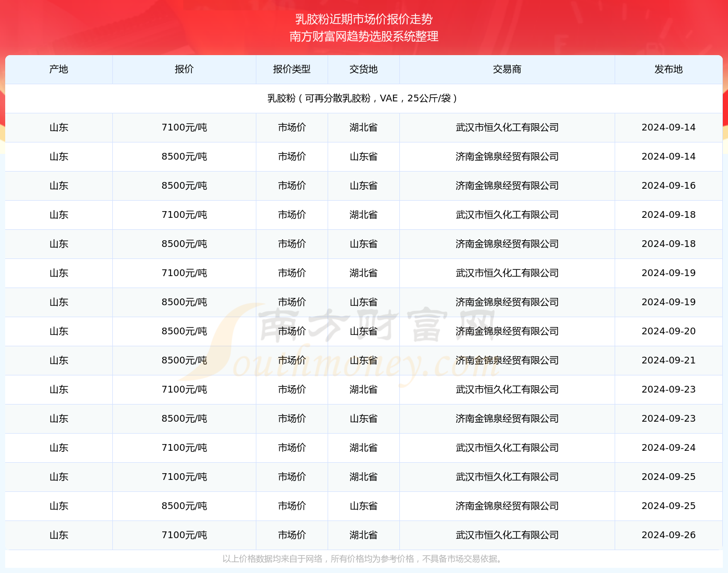Click 山东 in the 2024-09-16 row

coord(59,186)
